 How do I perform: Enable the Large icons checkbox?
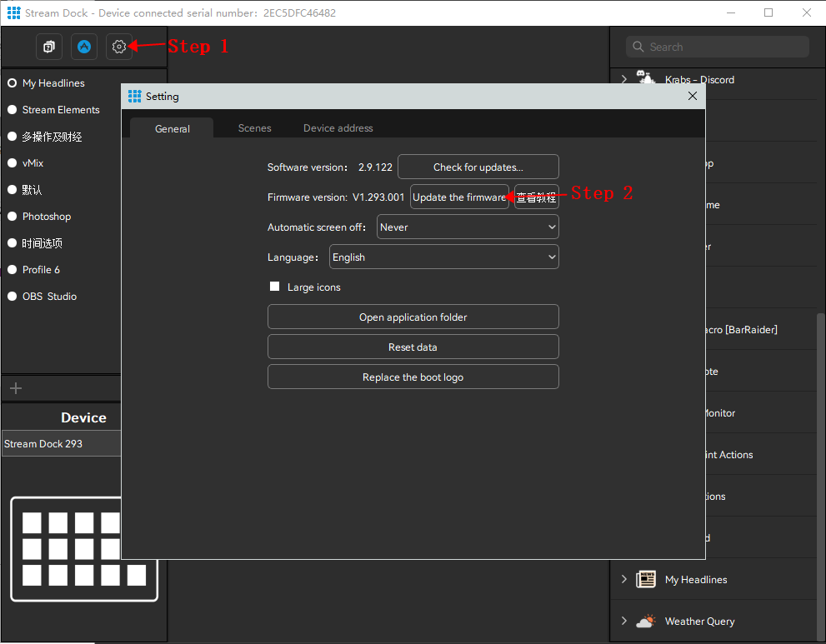point(274,287)
